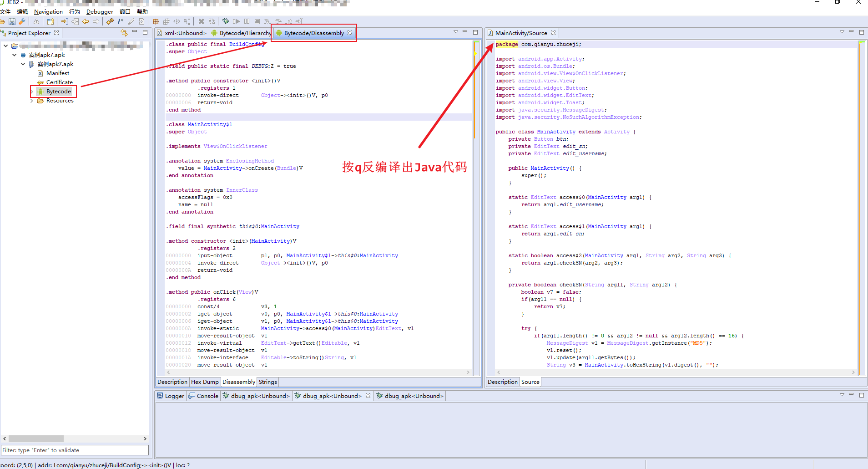Click the gears decompile icon in toolbar
The image size is (868, 469).
(110, 21)
